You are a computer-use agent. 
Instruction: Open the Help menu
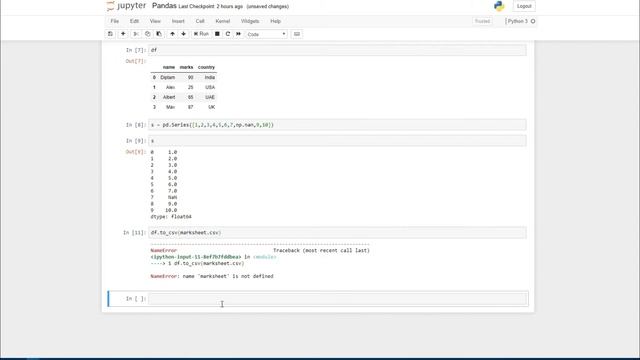(276, 21)
